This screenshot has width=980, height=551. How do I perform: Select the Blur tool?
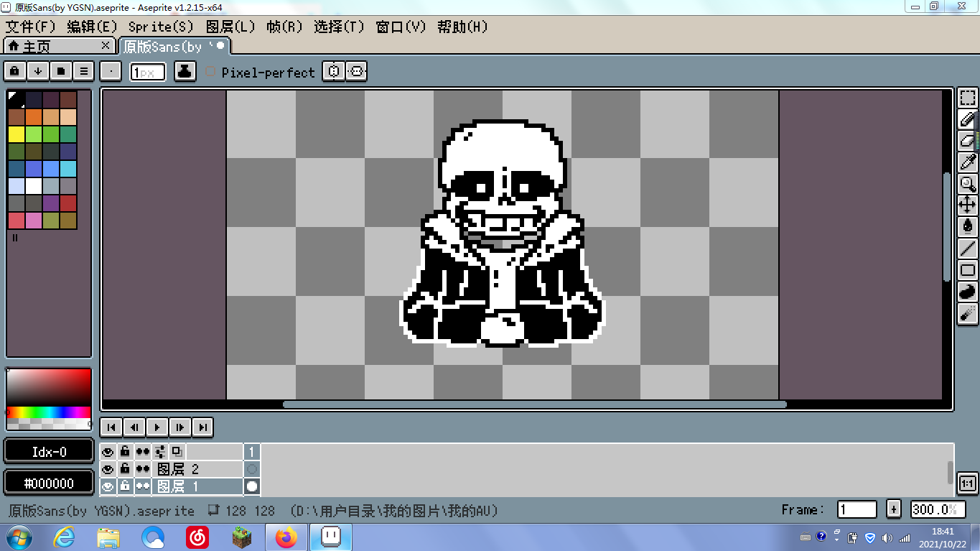(968, 313)
